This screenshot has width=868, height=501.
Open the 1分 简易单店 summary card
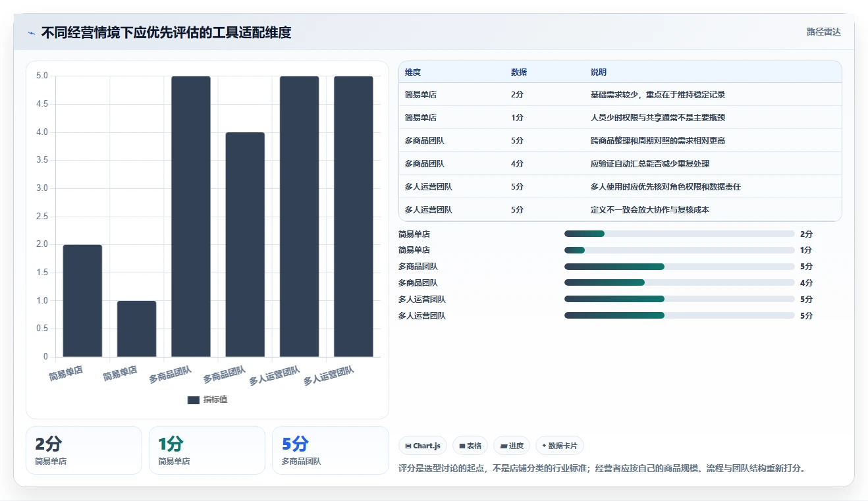click(207, 450)
